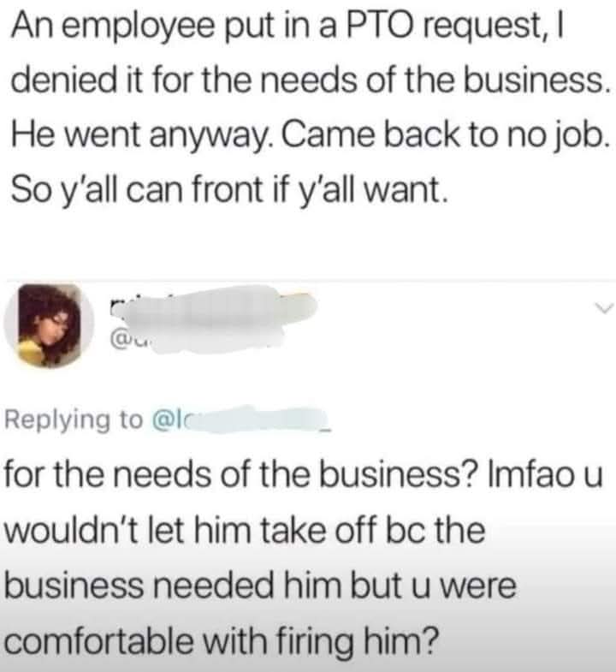
Task: Click reply line 'comfortable with firing him?'
Action: pyautogui.click(x=222, y=641)
